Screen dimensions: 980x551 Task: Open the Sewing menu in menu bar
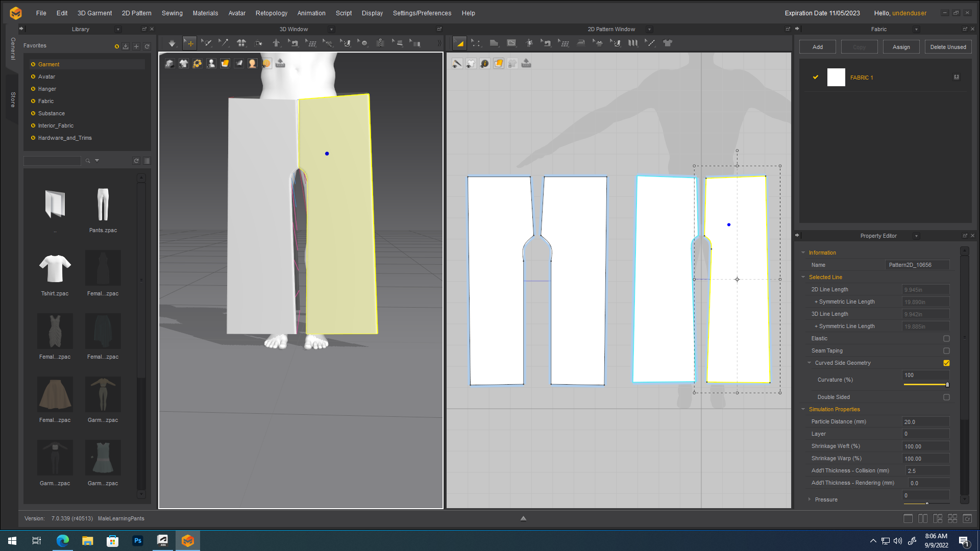click(171, 13)
